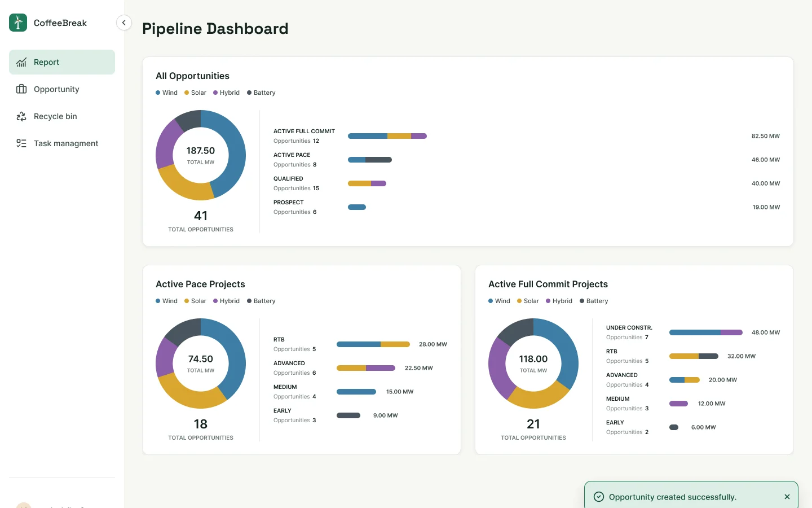812x508 pixels.
Task: Click the Prospect stage bar
Action: point(357,207)
